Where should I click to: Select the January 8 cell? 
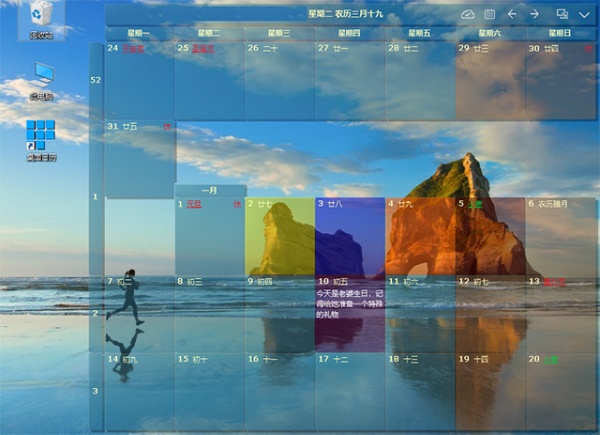210,314
